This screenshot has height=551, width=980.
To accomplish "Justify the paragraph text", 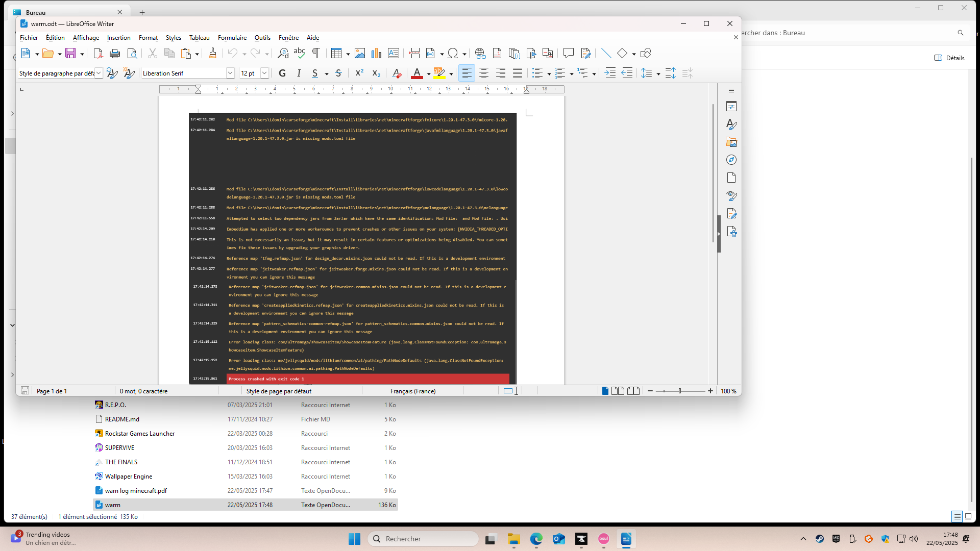I will click(x=518, y=73).
